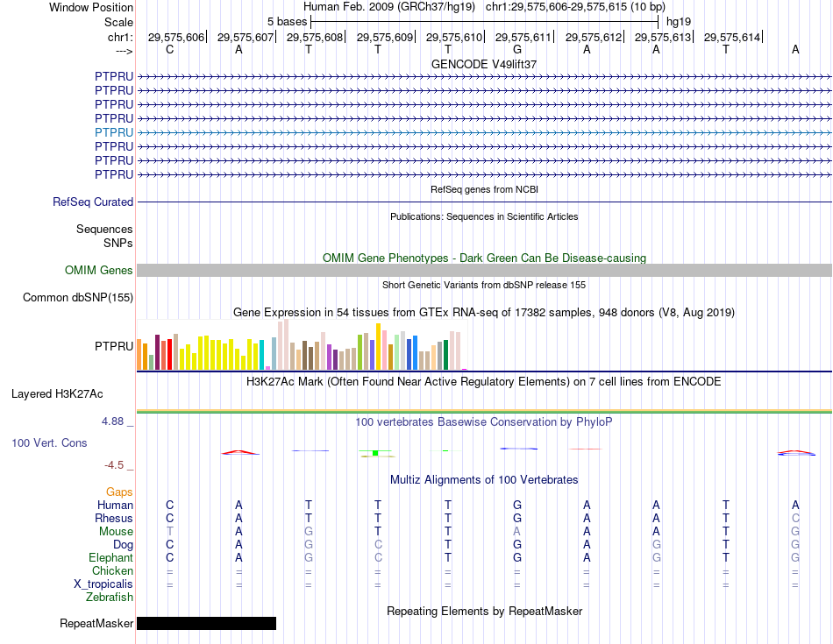Click the Scale track label
This screenshot has height=644, width=833.
[x=118, y=22]
